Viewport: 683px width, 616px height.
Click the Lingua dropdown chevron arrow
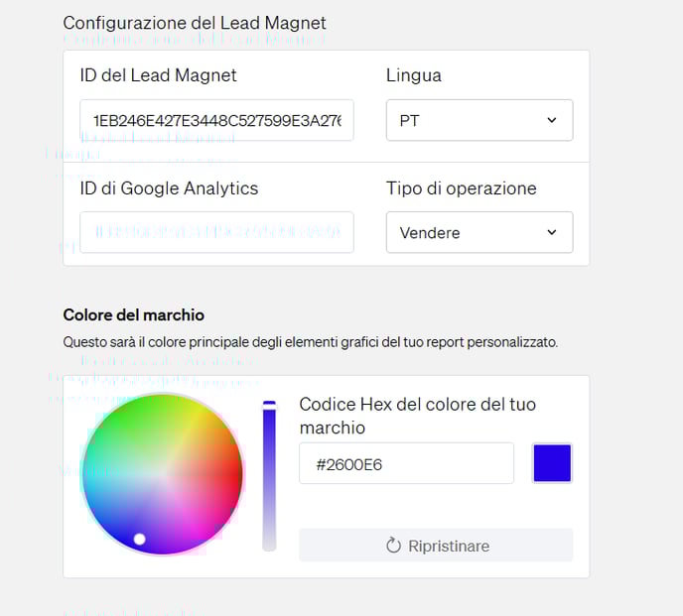pos(552,120)
